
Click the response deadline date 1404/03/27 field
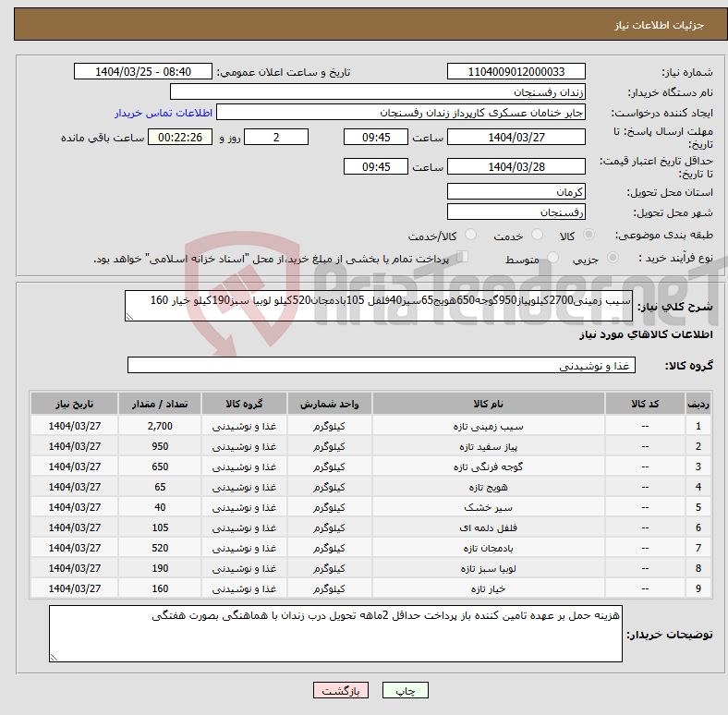tap(516, 137)
